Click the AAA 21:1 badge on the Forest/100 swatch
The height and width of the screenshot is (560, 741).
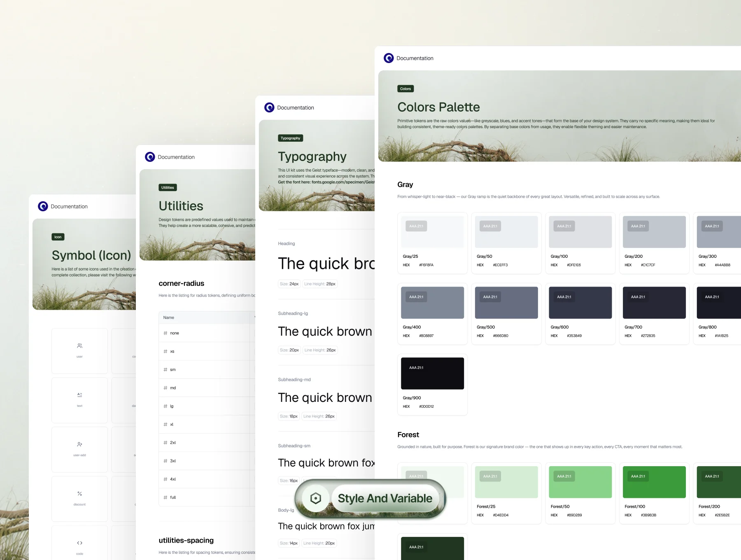coord(638,476)
